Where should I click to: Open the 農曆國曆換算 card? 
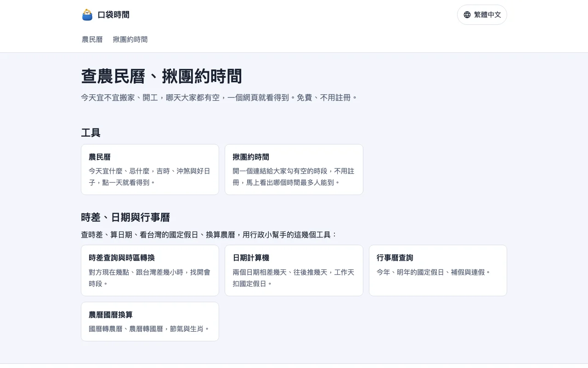150,322
